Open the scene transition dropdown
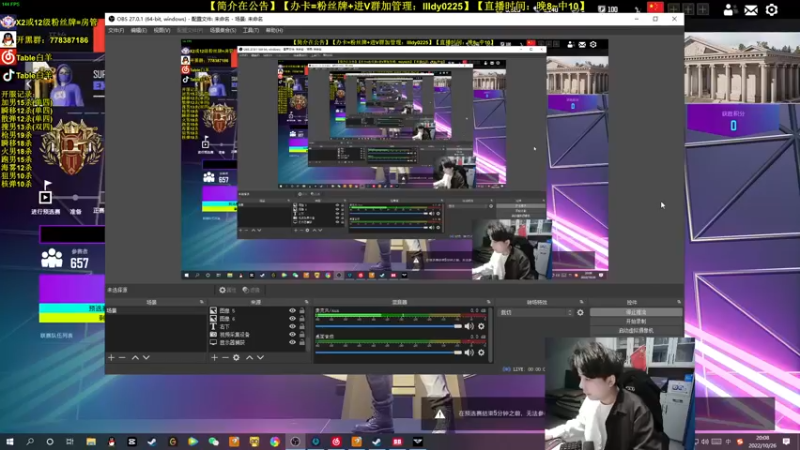This screenshot has width=800, height=450. [536, 313]
